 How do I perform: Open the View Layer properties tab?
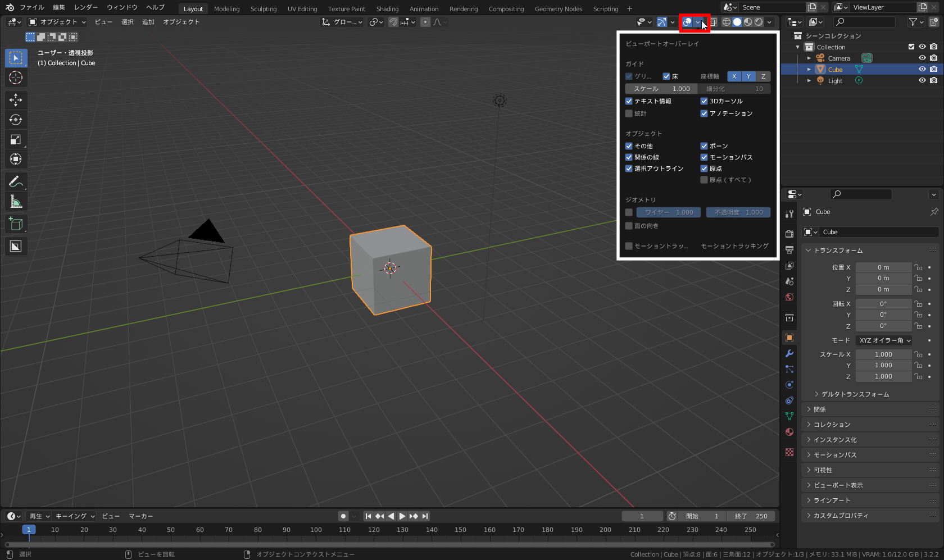point(789,265)
